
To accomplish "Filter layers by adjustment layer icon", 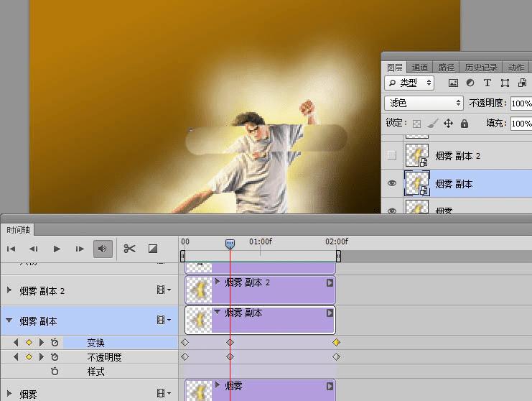I will (470, 83).
